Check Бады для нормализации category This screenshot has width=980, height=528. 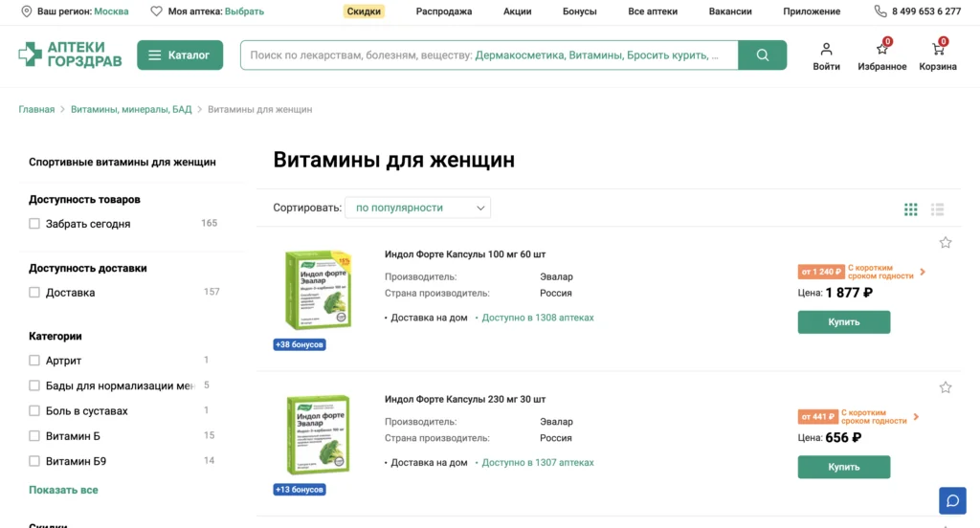click(x=34, y=385)
